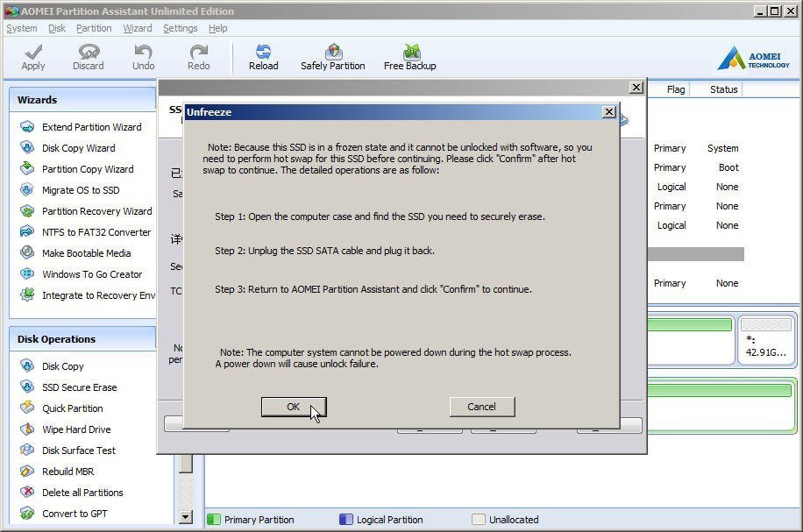Open the Disk menu
This screenshot has width=803, height=532.
pyautogui.click(x=57, y=28)
